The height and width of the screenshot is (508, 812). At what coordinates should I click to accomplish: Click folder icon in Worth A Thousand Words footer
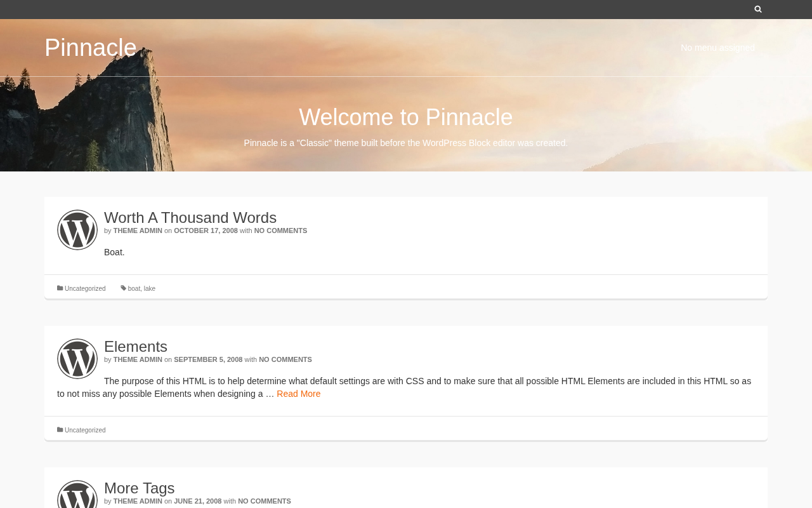(x=60, y=288)
